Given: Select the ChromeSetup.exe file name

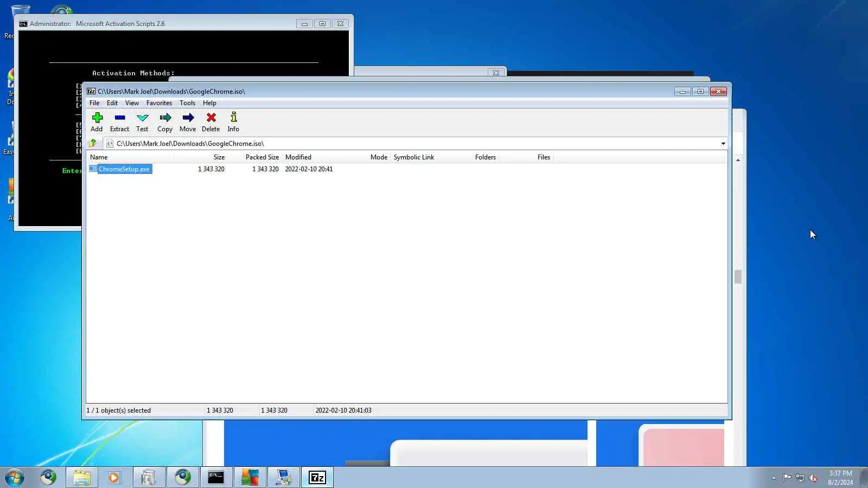Looking at the screenshot, I should point(124,169).
